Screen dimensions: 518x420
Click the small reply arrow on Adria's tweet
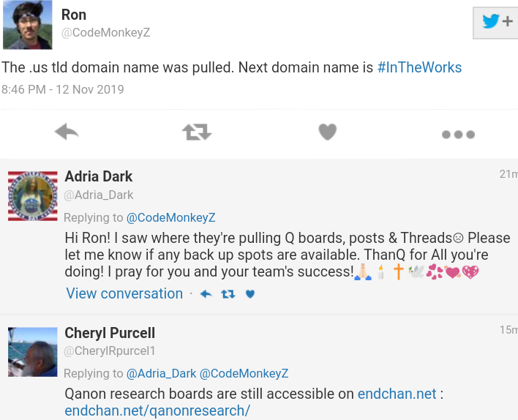(206, 293)
